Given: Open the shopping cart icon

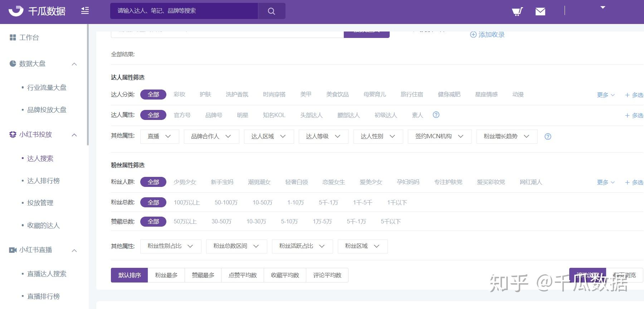Looking at the screenshot, I should [517, 11].
